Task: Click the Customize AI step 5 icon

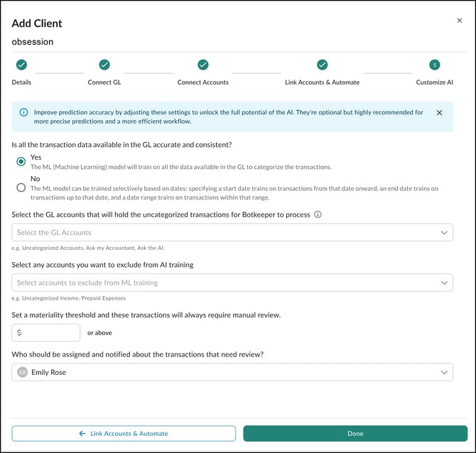Action: point(435,65)
